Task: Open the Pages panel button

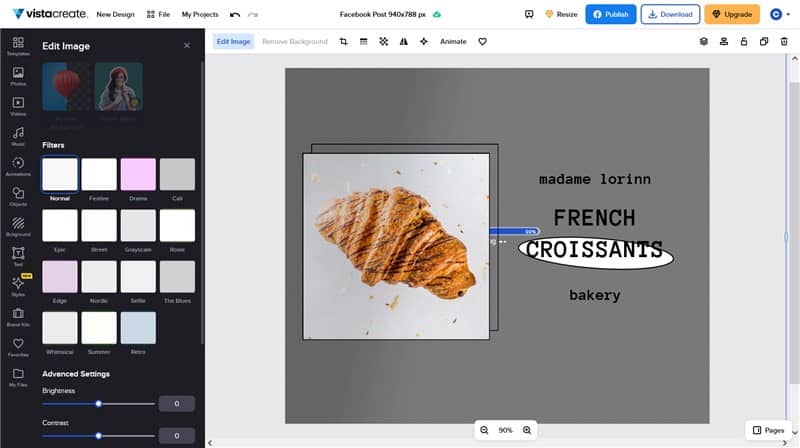Action: (768, 430)
